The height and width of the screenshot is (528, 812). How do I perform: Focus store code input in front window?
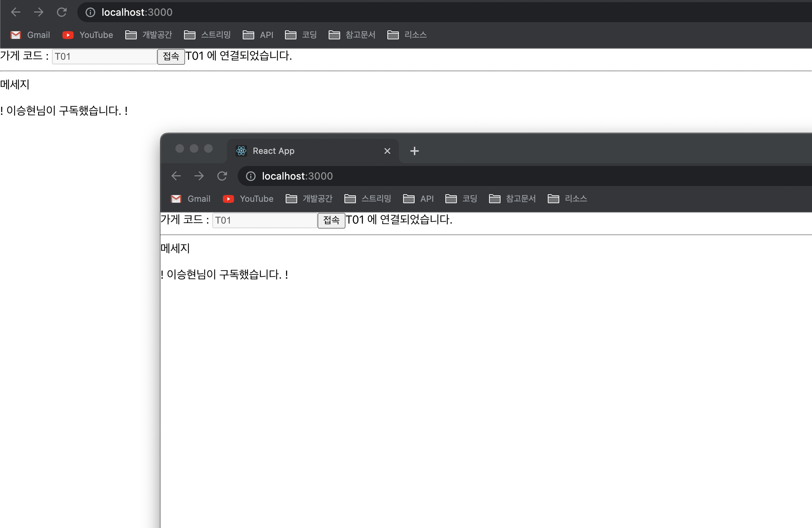coord(265,220)
